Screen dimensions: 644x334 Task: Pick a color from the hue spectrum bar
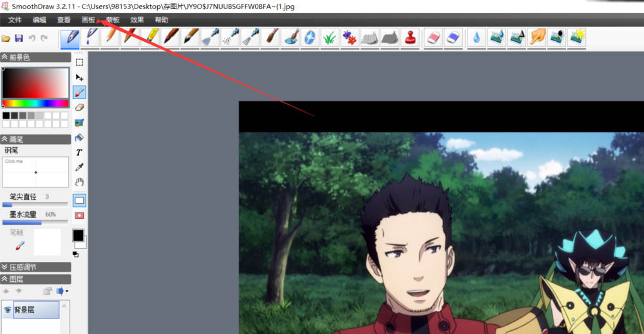pyautogui.click(x=35, y=104)
